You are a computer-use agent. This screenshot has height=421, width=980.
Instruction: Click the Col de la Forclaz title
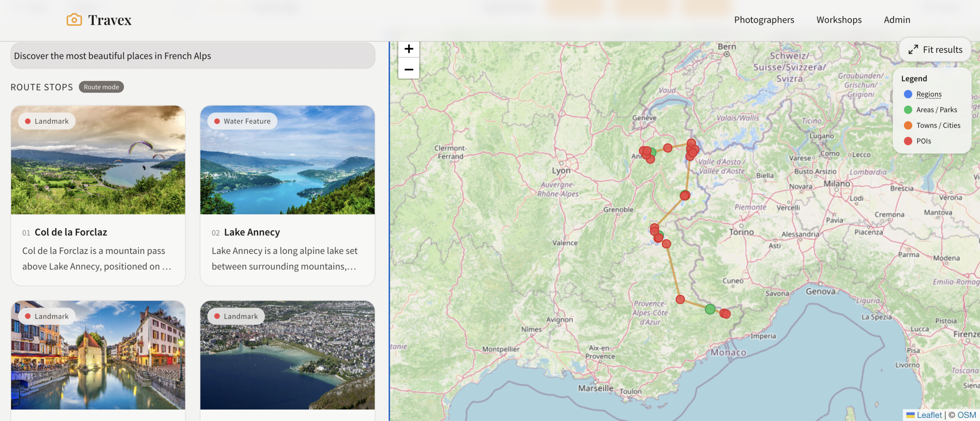tap(71, 232)
